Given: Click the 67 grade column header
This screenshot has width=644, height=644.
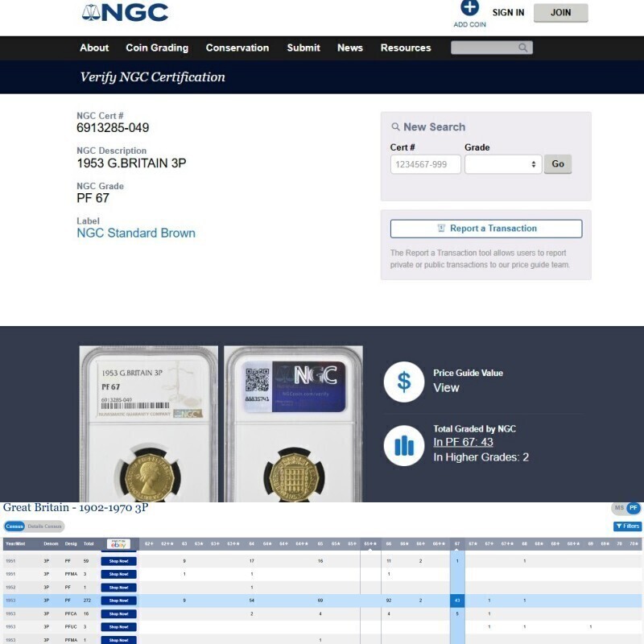Looking at the screenshot, I should pyautogui.click(x=457, y=544).
